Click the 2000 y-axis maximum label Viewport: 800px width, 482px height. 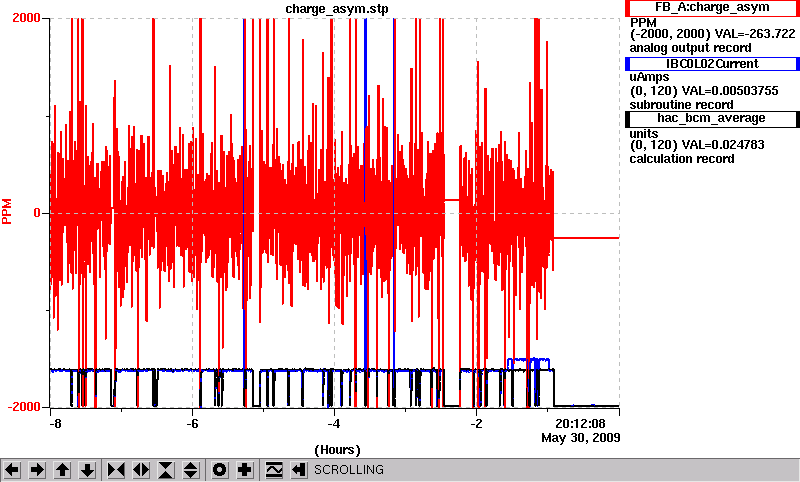pos(26,18)
